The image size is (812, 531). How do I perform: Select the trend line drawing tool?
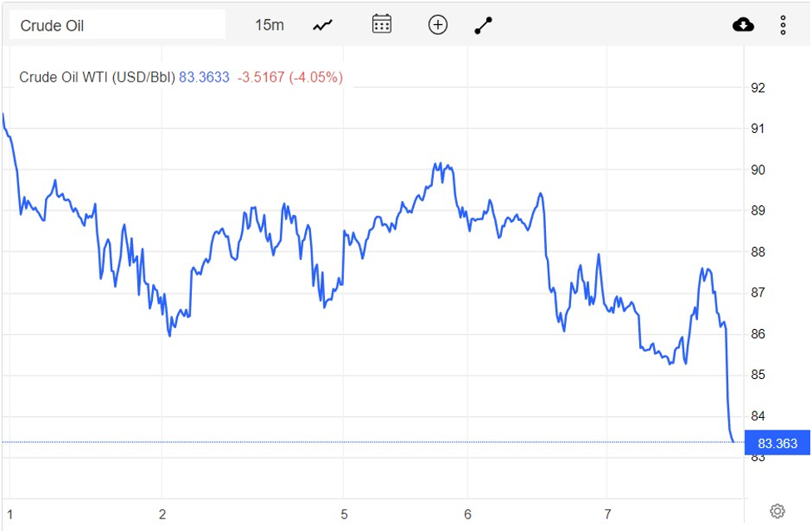point(483,25)
